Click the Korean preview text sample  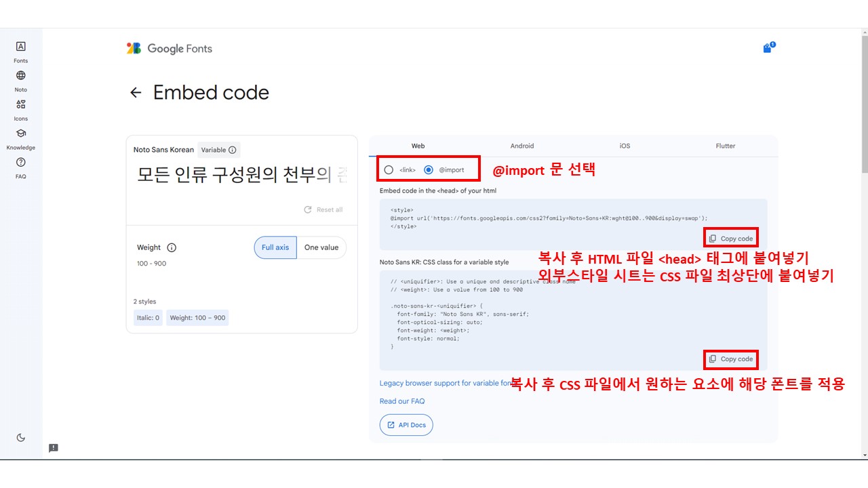pos(243,175)
